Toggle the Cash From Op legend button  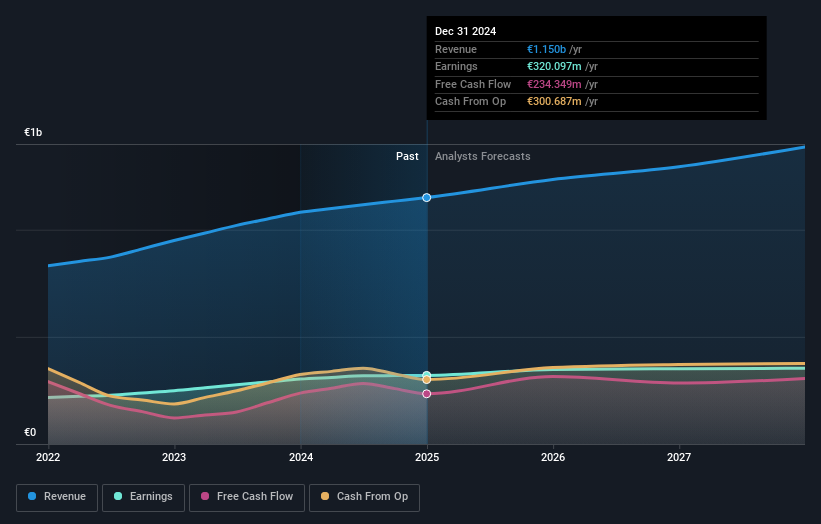coord(364,497)
